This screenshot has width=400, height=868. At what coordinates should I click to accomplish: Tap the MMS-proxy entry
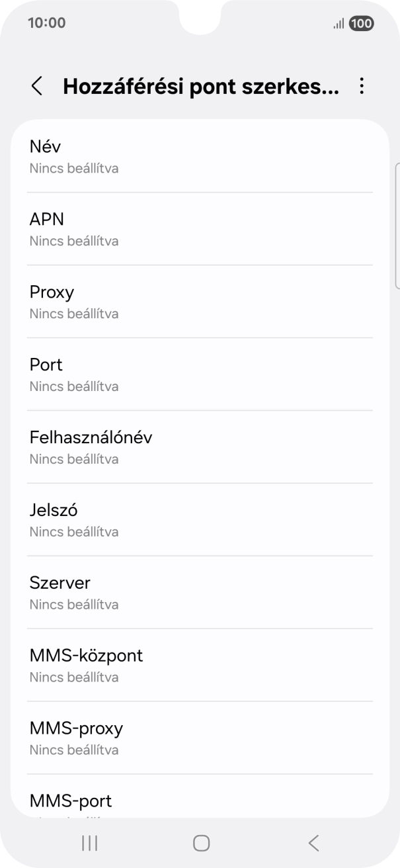tap(200, 738)
